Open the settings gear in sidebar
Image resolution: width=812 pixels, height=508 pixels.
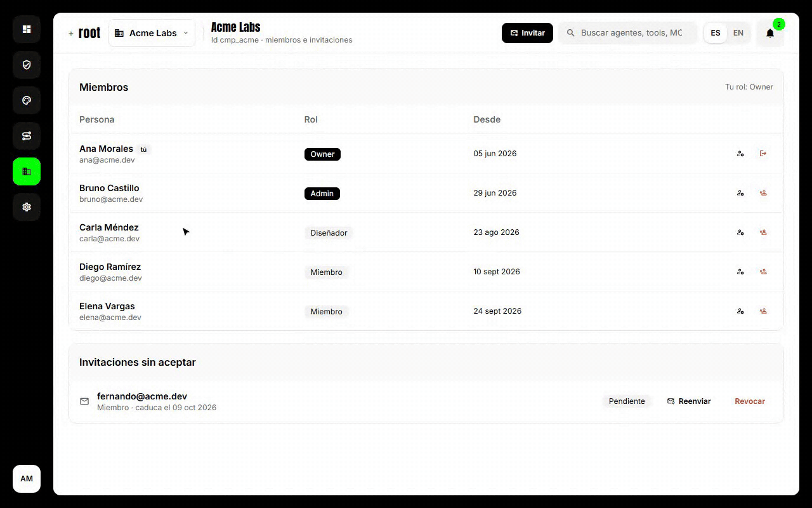click(x=27, y=207)
